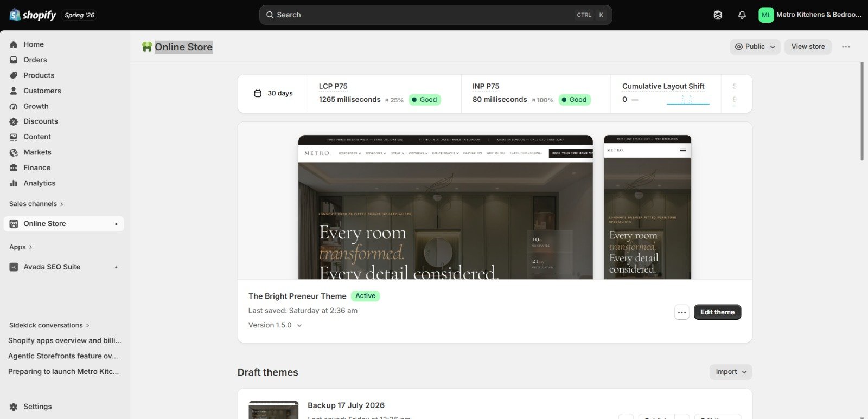Open the notifications bell
Viewport: 868px width, 419px height.
(x=742, y=15)
